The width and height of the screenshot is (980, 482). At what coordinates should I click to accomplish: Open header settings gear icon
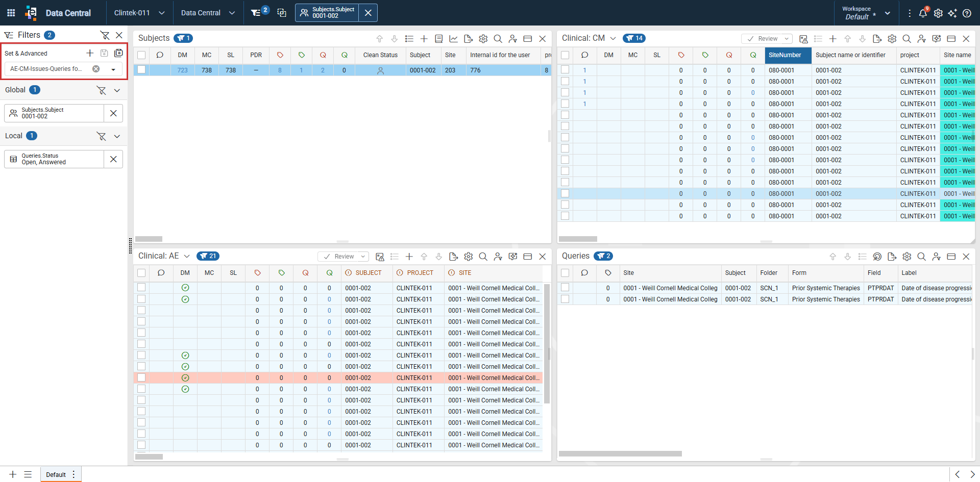tap(938, 13)
